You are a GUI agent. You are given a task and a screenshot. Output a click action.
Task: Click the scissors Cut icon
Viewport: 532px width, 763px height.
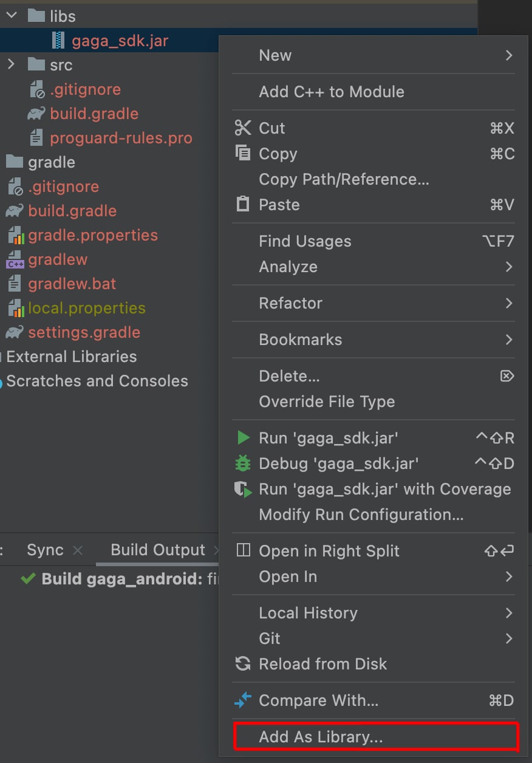[x=243, y=128]
